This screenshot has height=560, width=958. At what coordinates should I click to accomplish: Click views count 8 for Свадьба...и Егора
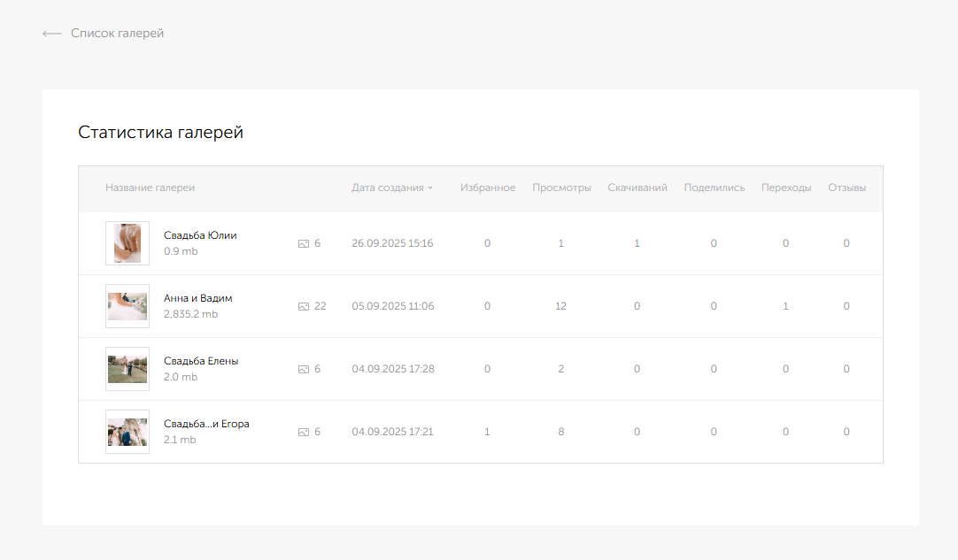(561, 432)
